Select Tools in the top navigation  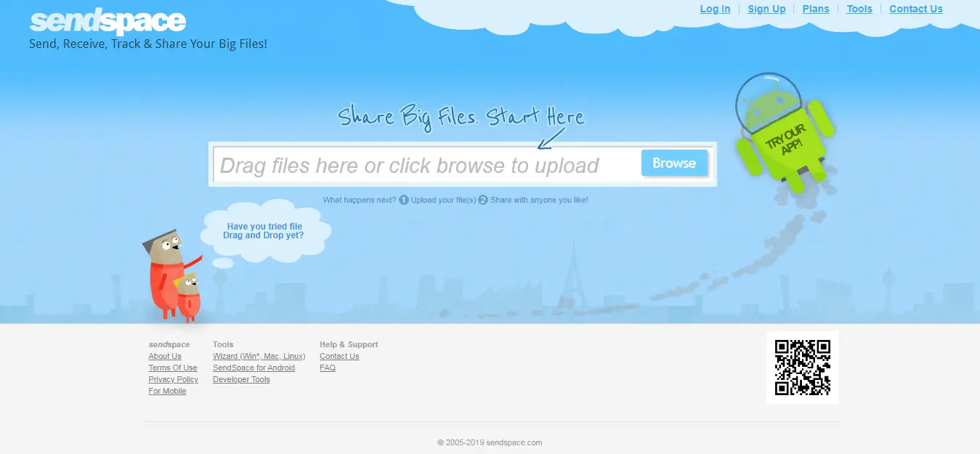click(x=859, y=9)
